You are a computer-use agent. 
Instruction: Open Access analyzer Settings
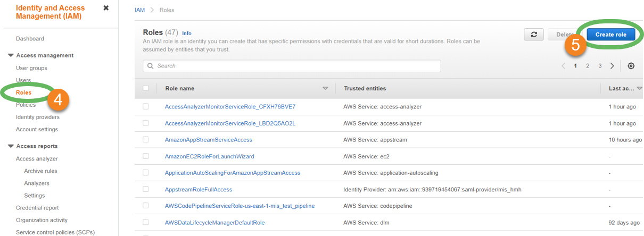[x=34, y=196]
